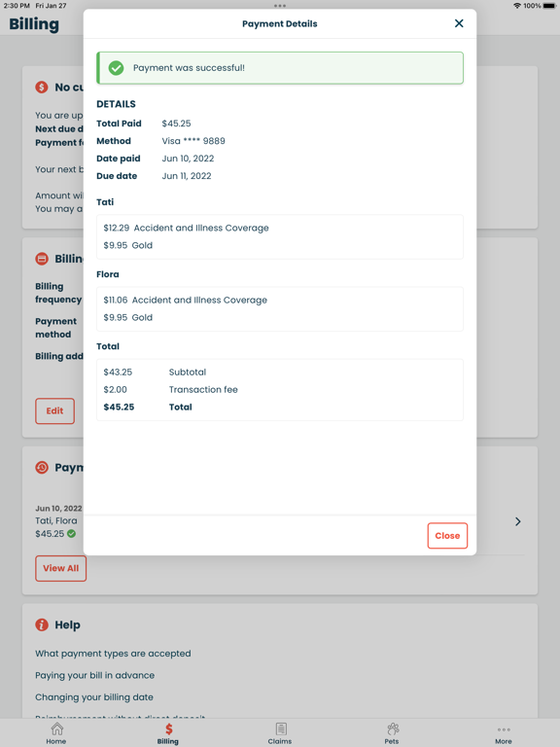Image resolution: width=560 pixels, height=747 pixels.
Task: Expand payment entry with right chevron
Action: pos(518,521)
